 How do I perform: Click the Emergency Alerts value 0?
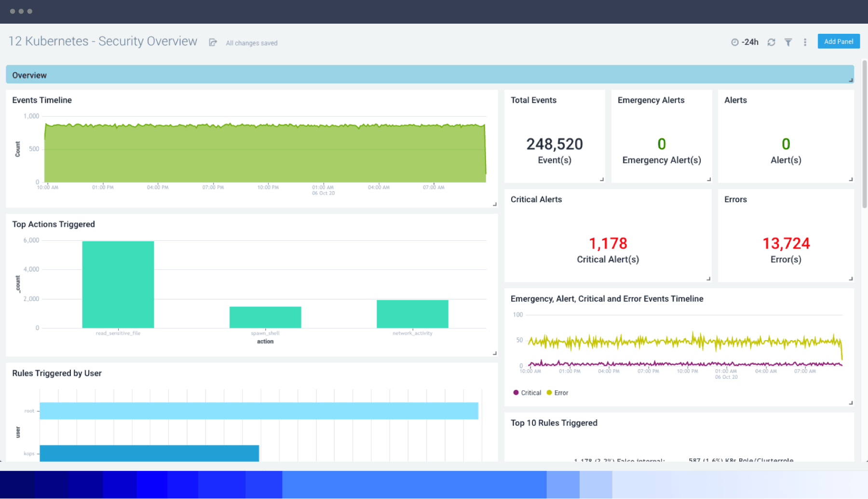pyautogui.click(x=662, y=144)
